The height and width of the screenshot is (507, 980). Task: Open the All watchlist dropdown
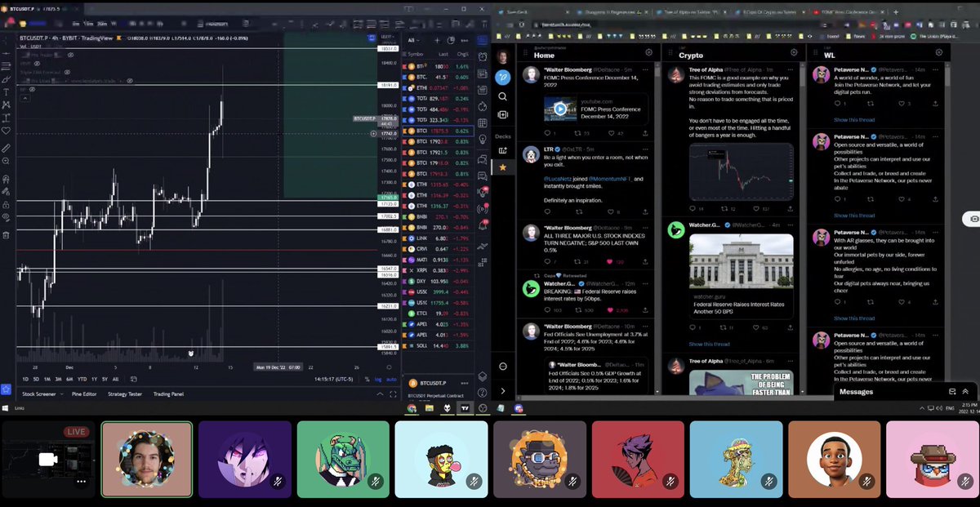tap(415, 40)
